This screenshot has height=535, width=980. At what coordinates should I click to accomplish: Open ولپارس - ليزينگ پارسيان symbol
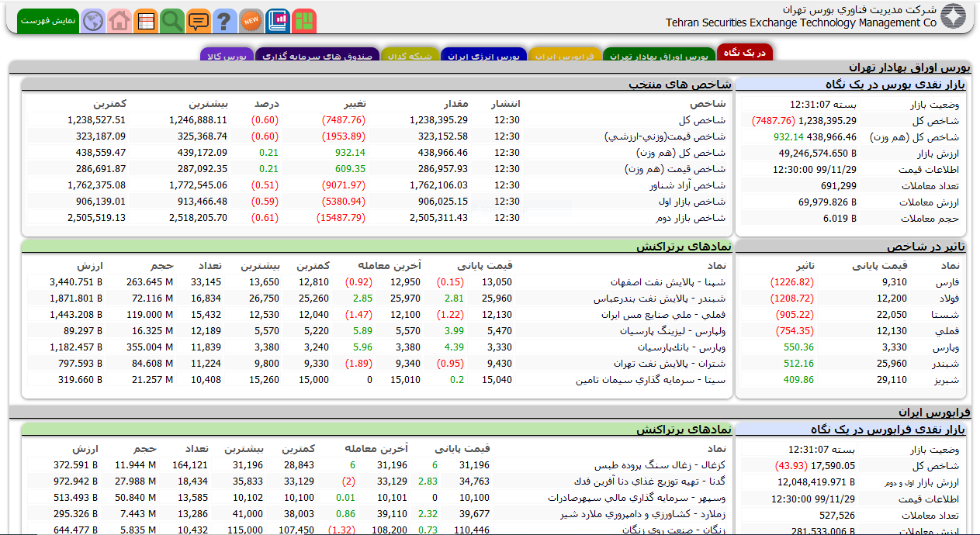pos(673,331)
